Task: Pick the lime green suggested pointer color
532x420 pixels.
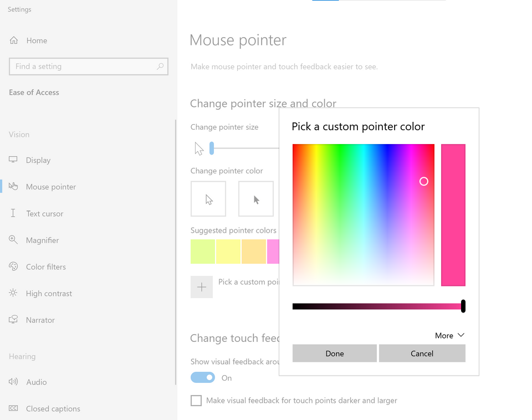Action: (202, 252)
